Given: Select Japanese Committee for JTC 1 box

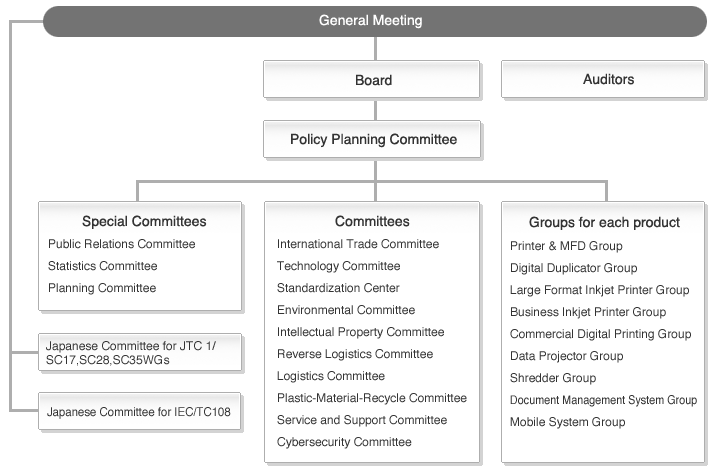Looking at the screenshot, I should 140,352.
